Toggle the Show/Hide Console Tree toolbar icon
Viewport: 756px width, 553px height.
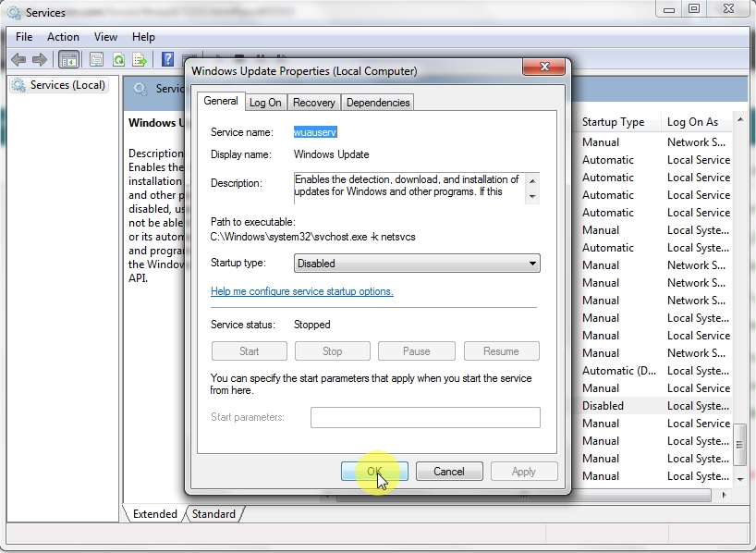point(68,60)
